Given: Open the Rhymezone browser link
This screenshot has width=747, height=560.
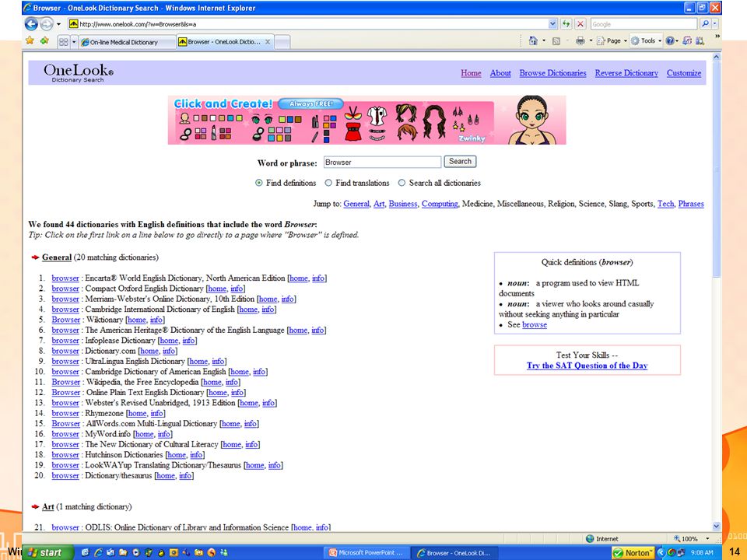Looking at the screenshot, I should pyautogui.click(x=65, y=413).
